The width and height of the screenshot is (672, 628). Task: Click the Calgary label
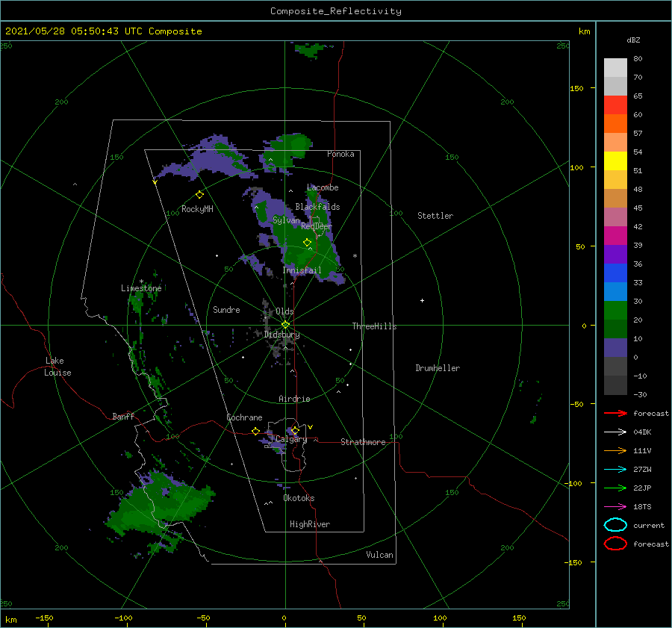(291, 439)
